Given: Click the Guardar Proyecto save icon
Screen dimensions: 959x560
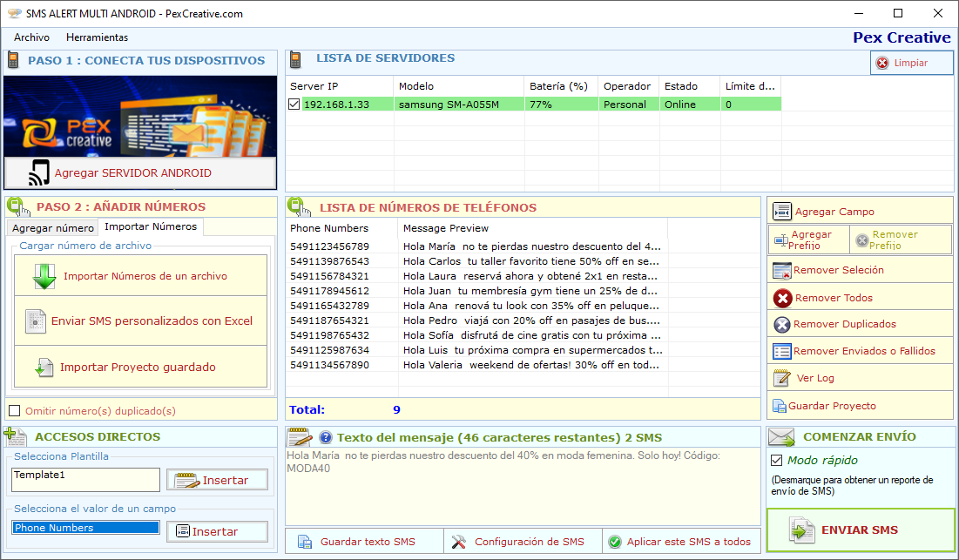Looking at the screenshot, I should click(x=780, y=406).
